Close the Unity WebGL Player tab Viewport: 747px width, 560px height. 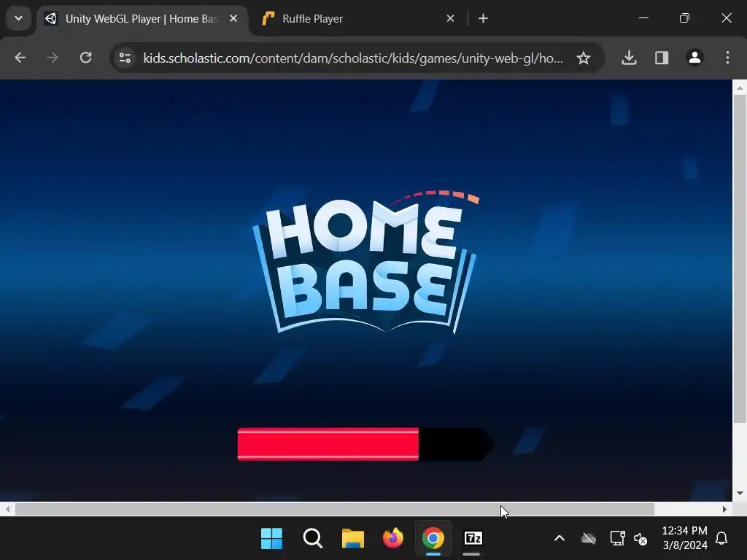point(233,18)
